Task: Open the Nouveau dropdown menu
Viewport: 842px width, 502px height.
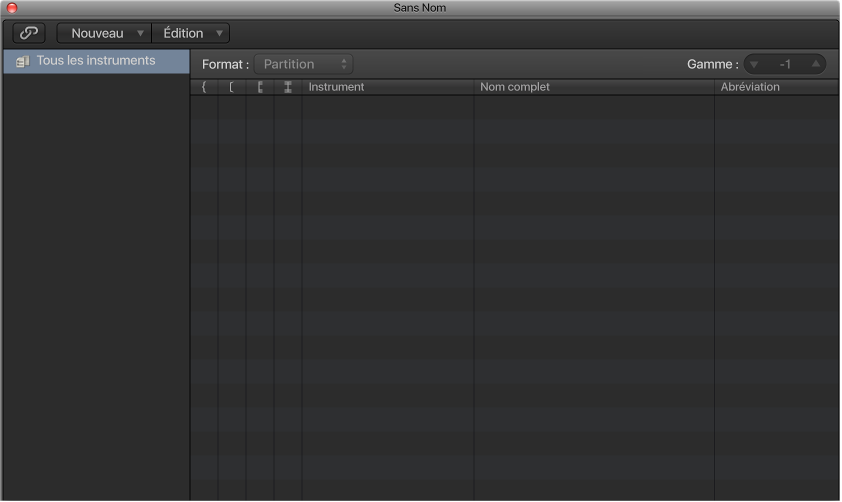Action: click(105, 33)
